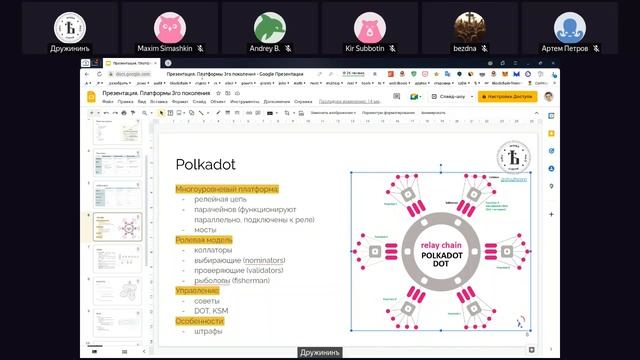Select the Insert image tool
This screenshot has height=360, width=640.
(x=179, y=113)
